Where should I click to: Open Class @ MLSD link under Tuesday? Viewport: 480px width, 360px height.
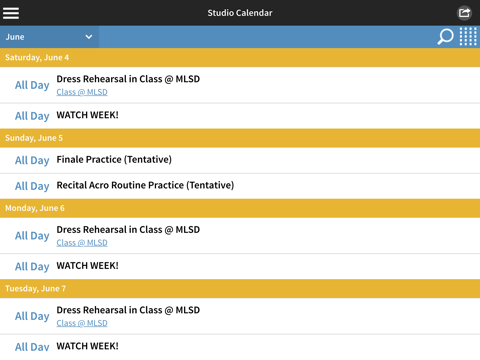[82, 323]
